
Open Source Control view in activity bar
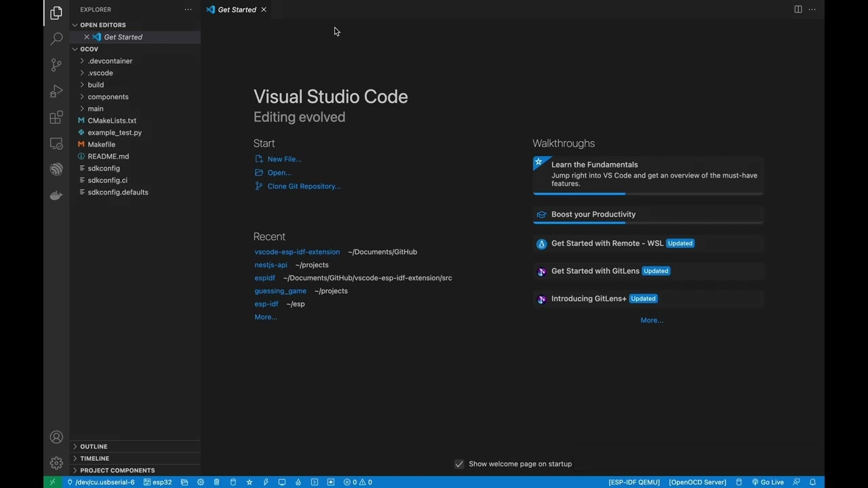56,65
